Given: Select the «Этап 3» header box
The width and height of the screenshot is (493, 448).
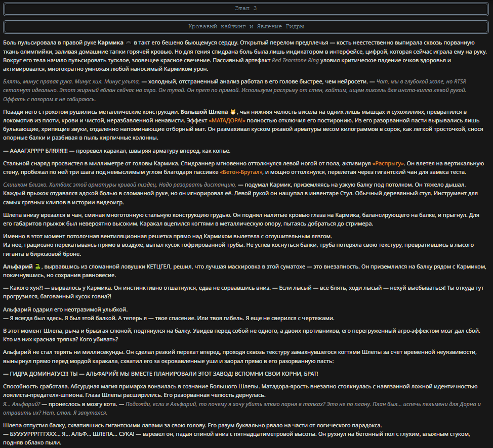Looking at the screenshot, I should click(x=246, y=9).
